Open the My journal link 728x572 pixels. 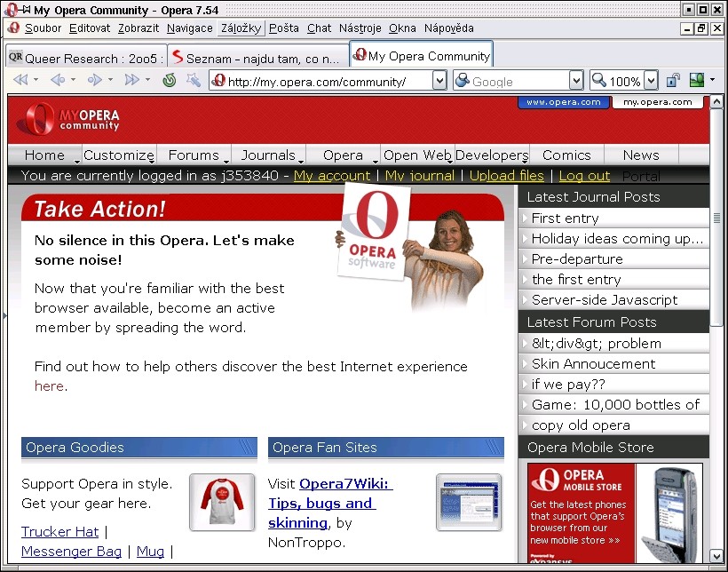coord(420,176)
